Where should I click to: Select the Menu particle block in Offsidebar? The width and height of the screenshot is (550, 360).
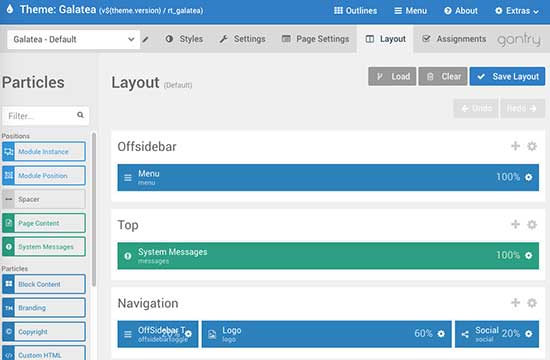click(x=328, y=178)
